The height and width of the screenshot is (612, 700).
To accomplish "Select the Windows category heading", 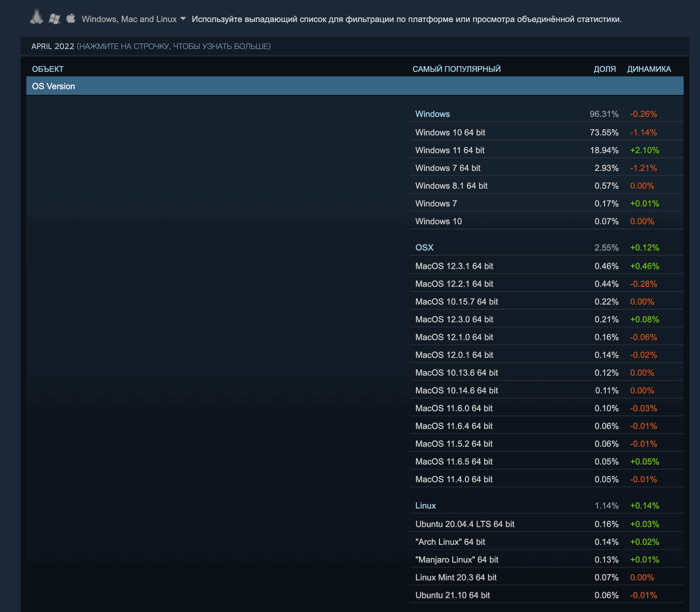I will (433, 114).
